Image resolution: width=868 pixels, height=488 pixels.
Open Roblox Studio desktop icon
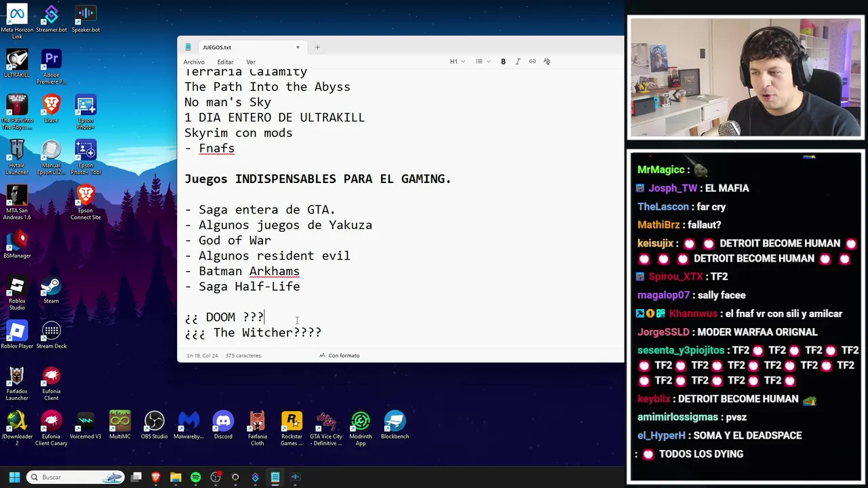click(x=17, y=293)
